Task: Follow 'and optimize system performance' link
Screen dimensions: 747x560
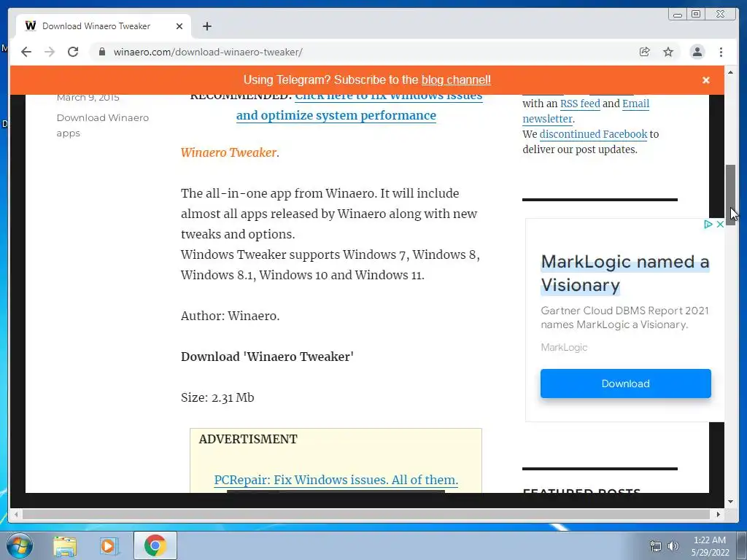Action: (336, 116)
